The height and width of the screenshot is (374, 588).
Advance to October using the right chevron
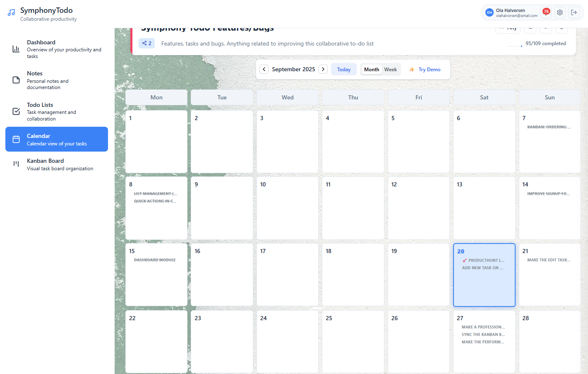click(323, 69)
